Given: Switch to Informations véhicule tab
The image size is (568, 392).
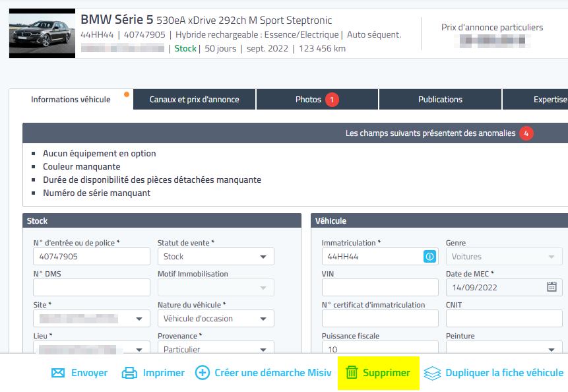Looking at the screenshot, I should pyautogui.click(x=71, y=100).
